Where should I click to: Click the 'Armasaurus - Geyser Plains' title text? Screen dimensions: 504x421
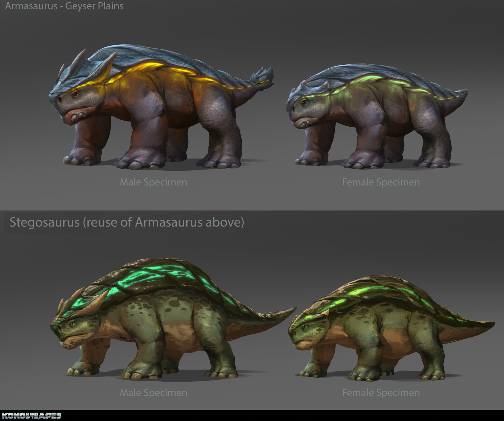[x=64, y=6]
